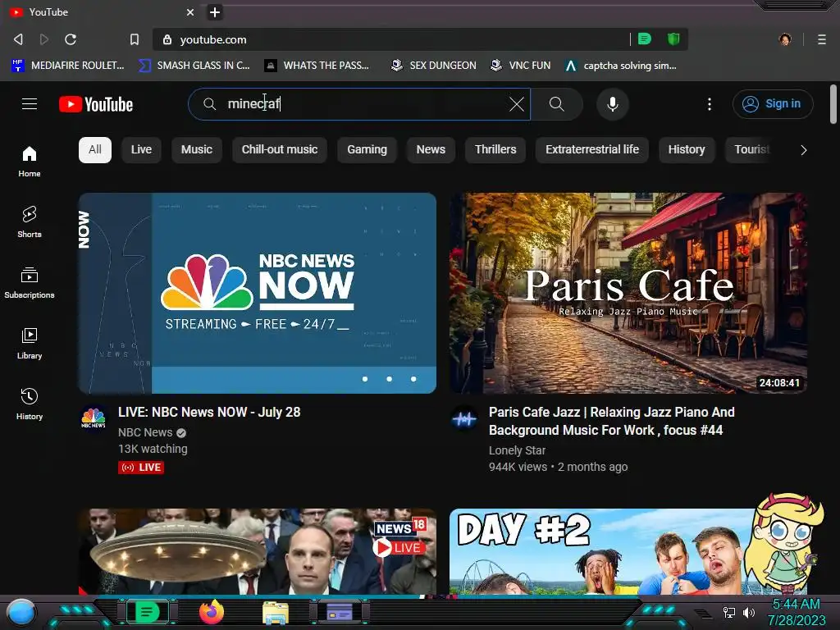
Task: Select the Live filter chip
Action: (x=141, y=149)
